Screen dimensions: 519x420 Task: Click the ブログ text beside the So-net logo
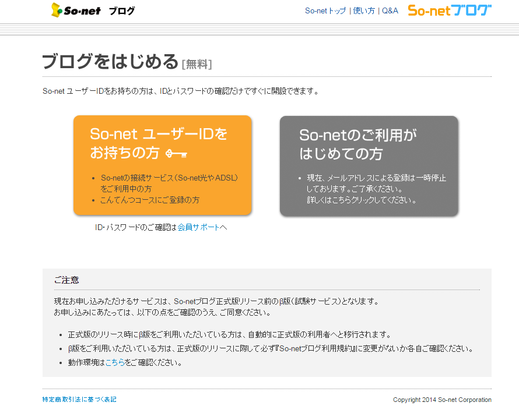(122, 11)
